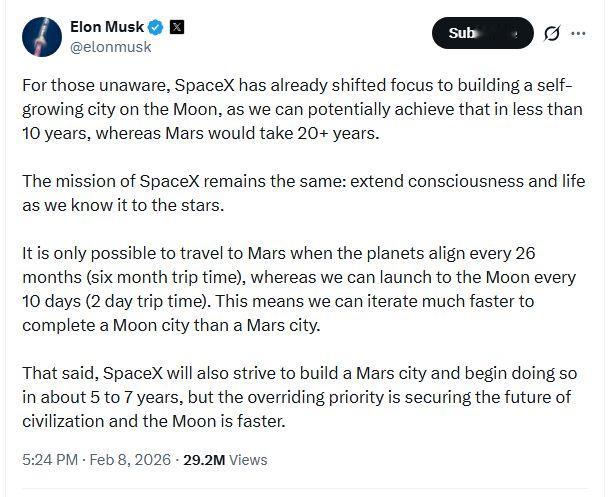Open the three-dot More options menu
This screenshot has height=497, width=614.
coord(578,33)
